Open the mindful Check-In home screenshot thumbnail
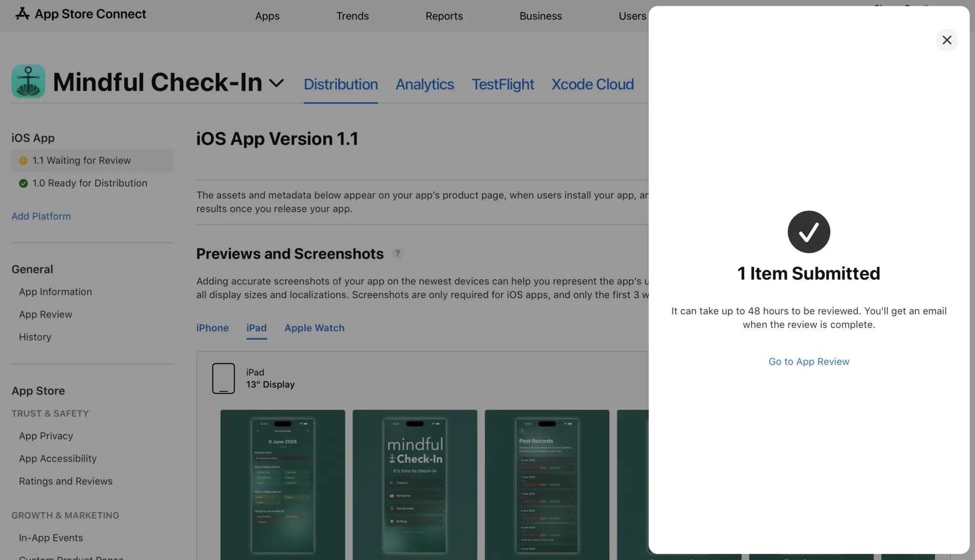This screenshot has width=975, height=560. click(415, 484)
